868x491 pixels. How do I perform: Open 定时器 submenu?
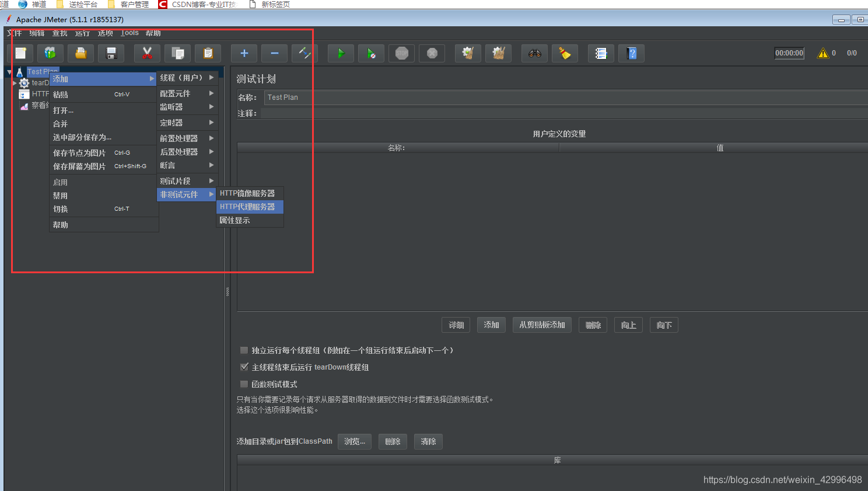tap(187, 123)
